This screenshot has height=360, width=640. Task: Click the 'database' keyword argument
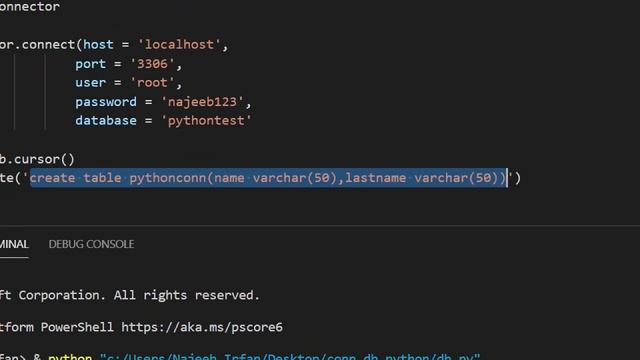[x=106, y=121]
